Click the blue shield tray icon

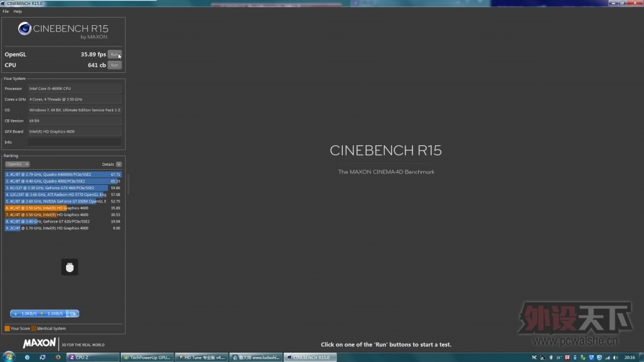click(599, 358)
